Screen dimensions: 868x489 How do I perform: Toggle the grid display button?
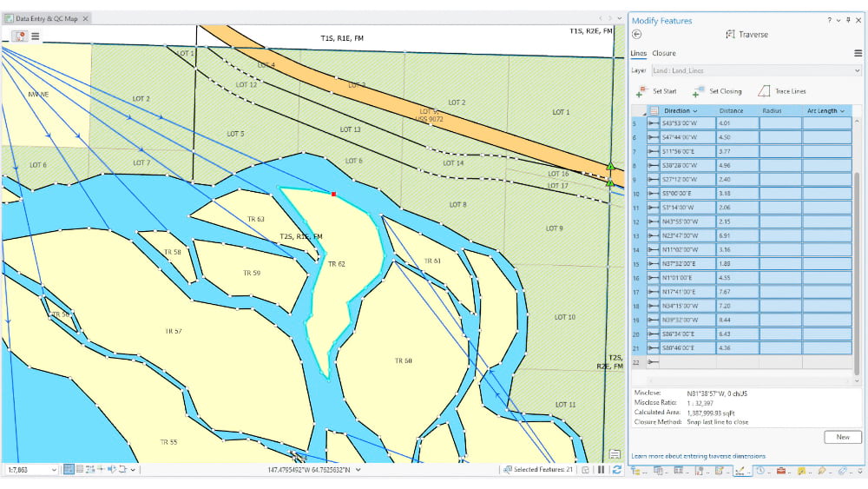pos(80,469)
